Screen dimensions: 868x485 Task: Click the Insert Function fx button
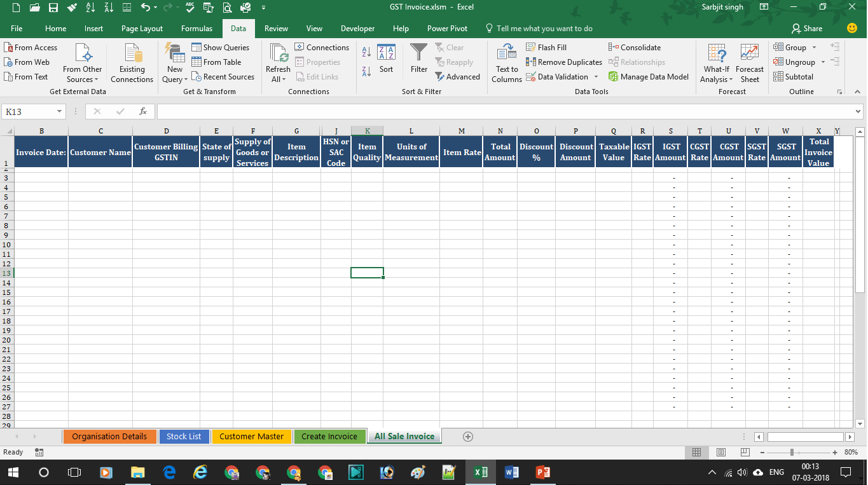[143, 111]
